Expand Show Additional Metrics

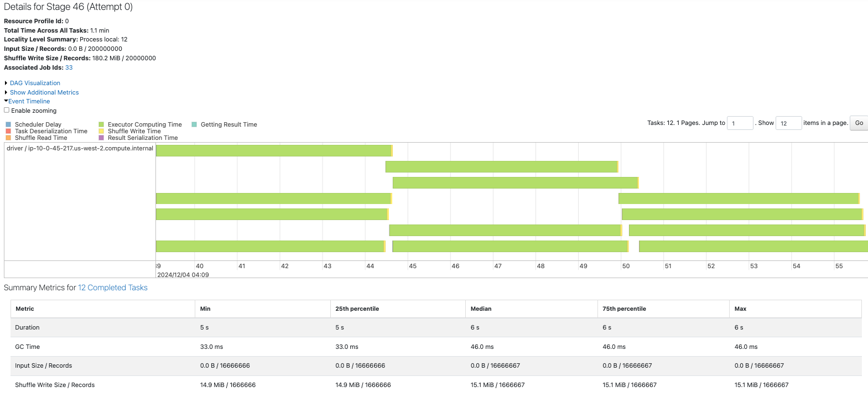click(44, 92)
